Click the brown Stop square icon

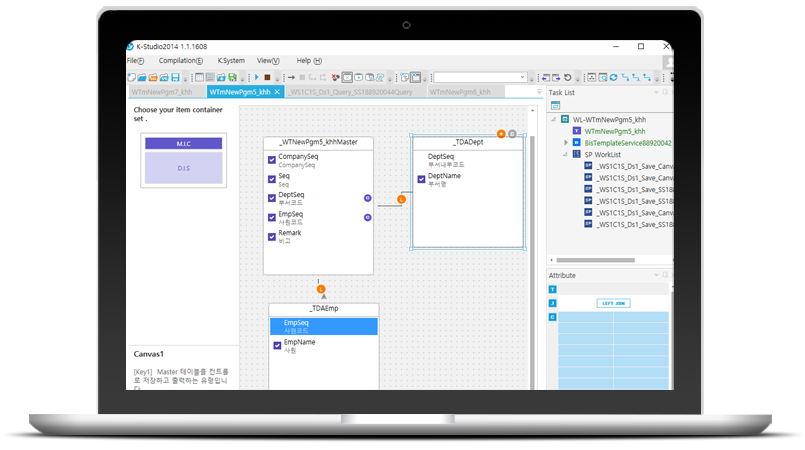pyautogui.click(x=267, y=77)
